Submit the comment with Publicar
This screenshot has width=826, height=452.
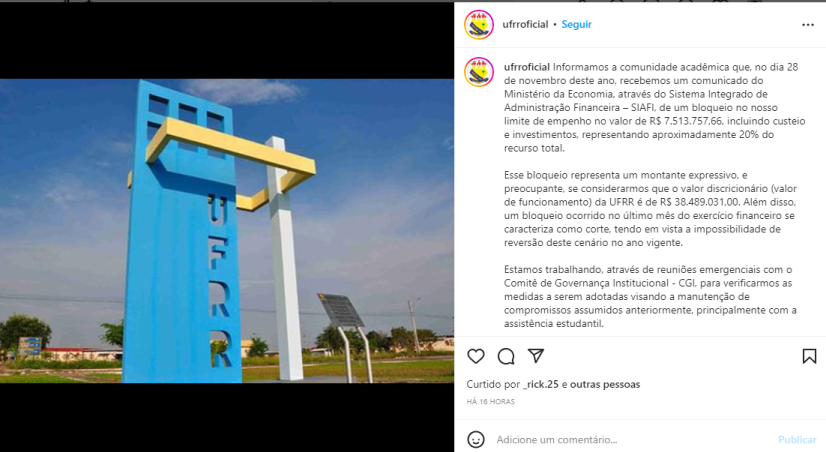[797, 439]
